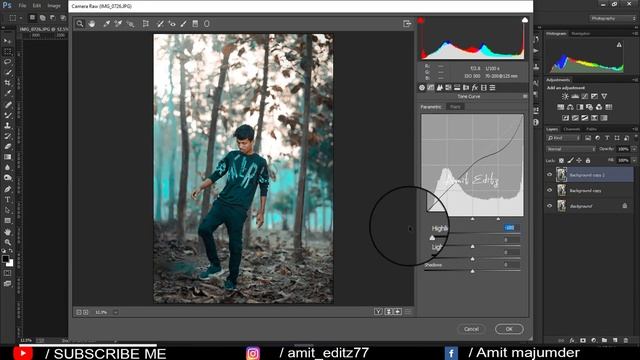Select the Radial Filter tool
640x360 pixels.
point(207,24)
